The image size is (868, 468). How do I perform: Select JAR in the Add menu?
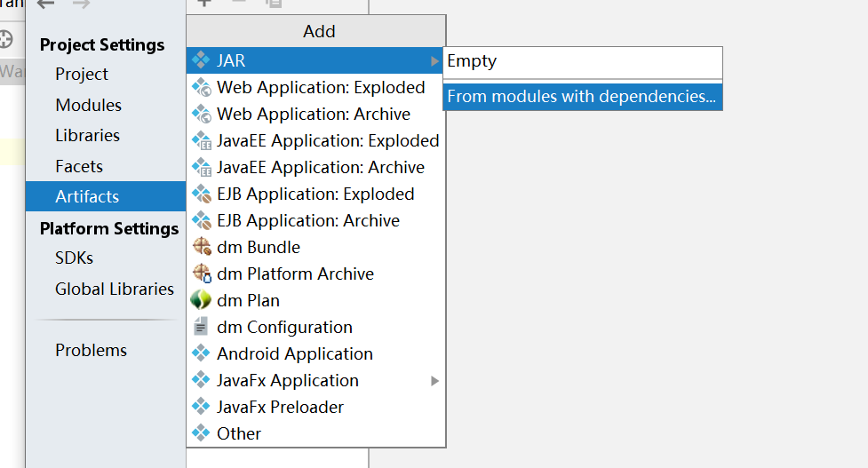click(x=315, y=60)
